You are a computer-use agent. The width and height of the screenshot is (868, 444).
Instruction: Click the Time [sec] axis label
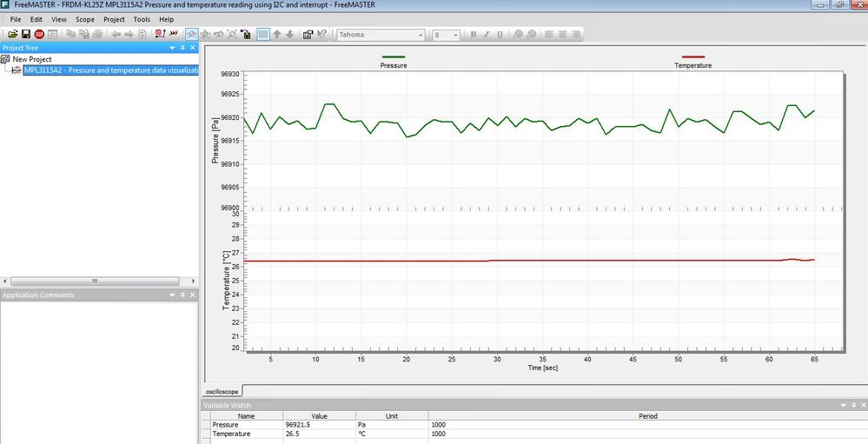point(542,368)
